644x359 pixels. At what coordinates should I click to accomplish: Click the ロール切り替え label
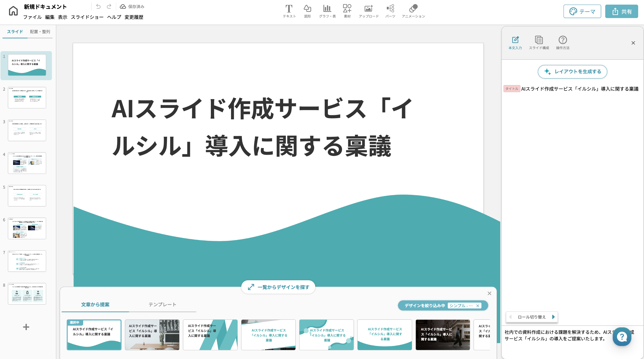[x=532, y=317]
